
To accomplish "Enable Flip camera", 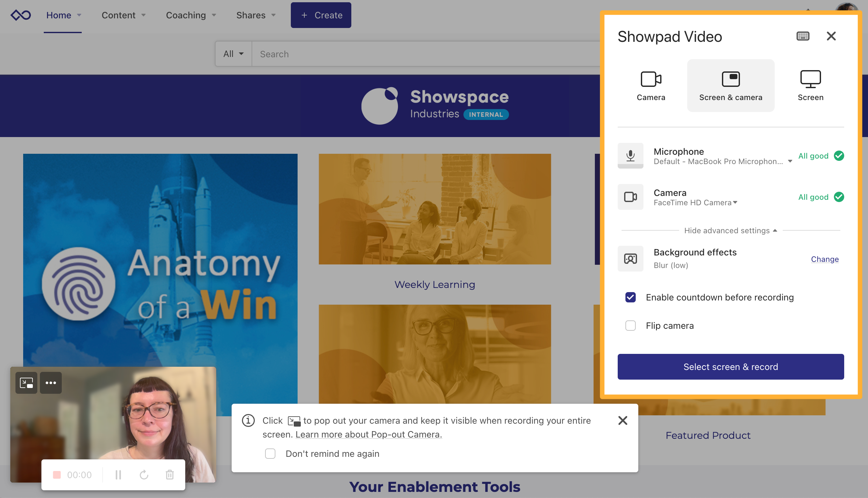I will (630, 325).
